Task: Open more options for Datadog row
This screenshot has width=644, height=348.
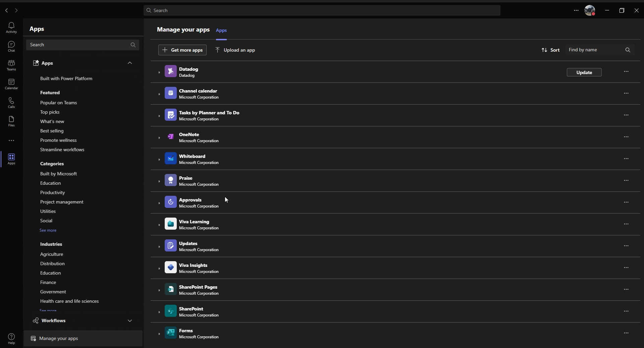Action: (626, 71)
